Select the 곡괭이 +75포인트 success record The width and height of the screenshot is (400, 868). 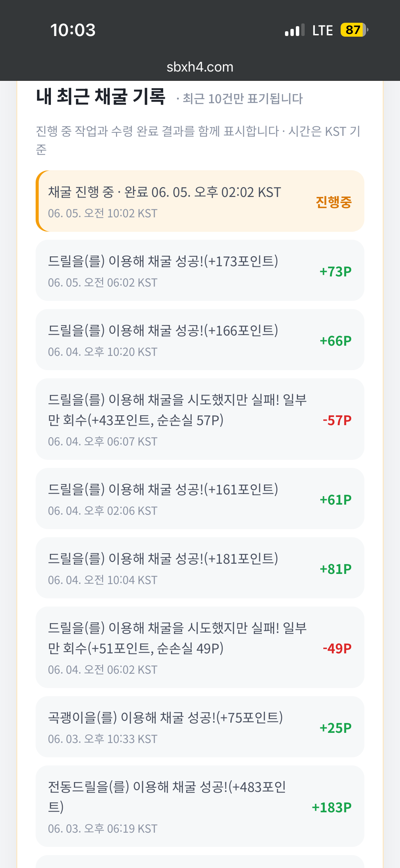point(200,727)
